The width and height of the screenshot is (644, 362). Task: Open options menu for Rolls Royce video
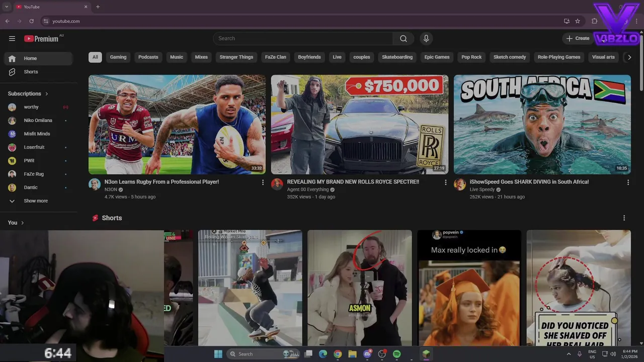tap(445, 183)
